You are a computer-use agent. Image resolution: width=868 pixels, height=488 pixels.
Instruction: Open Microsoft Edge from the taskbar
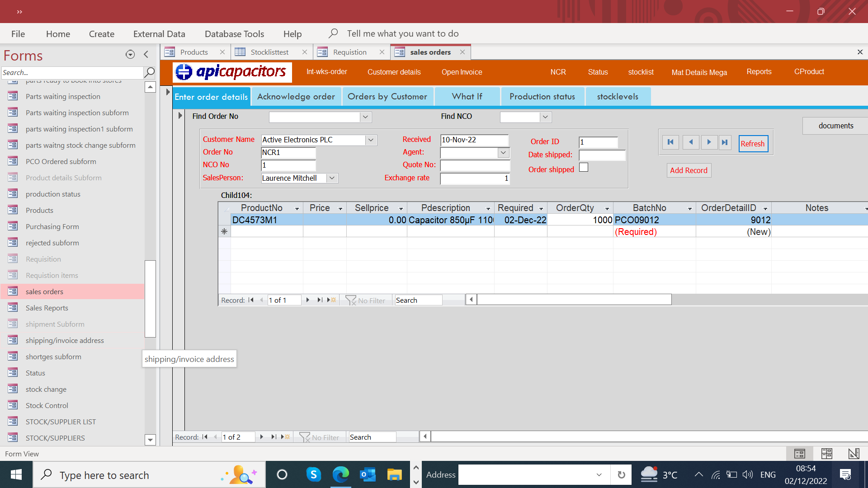click(x=340, y=474)
